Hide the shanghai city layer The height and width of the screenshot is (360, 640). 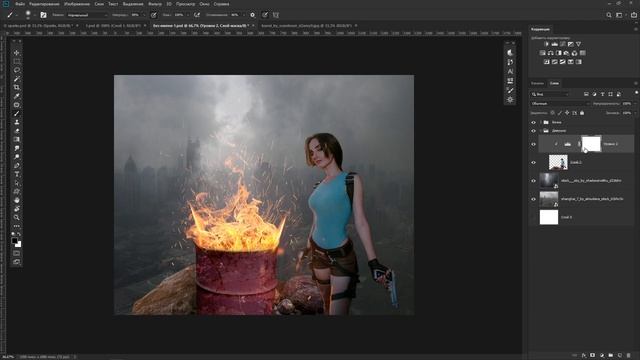point(533,199)
